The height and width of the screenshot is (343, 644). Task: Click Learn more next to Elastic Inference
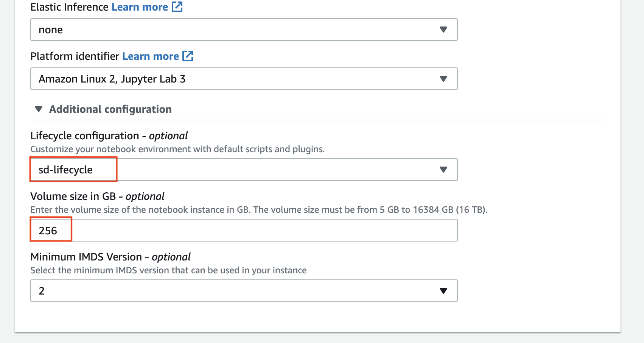(139, 7)
